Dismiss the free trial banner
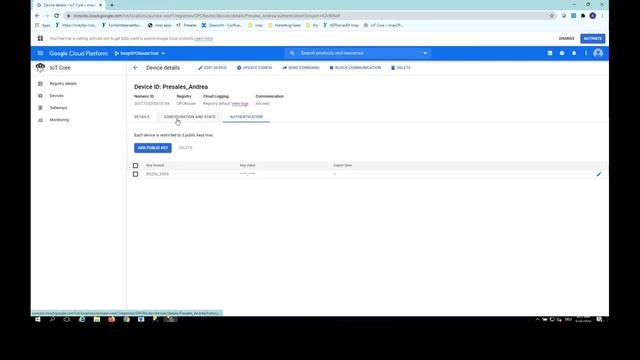 [x=566, y=38]
